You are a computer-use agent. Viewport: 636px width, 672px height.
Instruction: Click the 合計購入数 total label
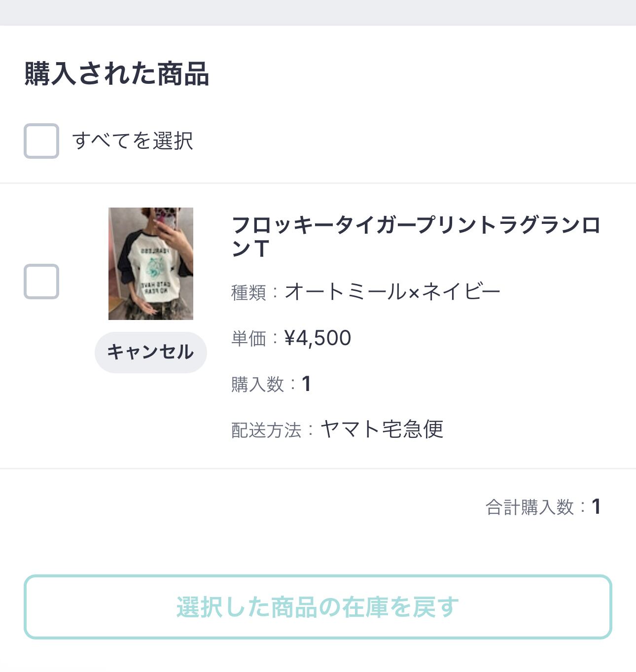[530, 507]
